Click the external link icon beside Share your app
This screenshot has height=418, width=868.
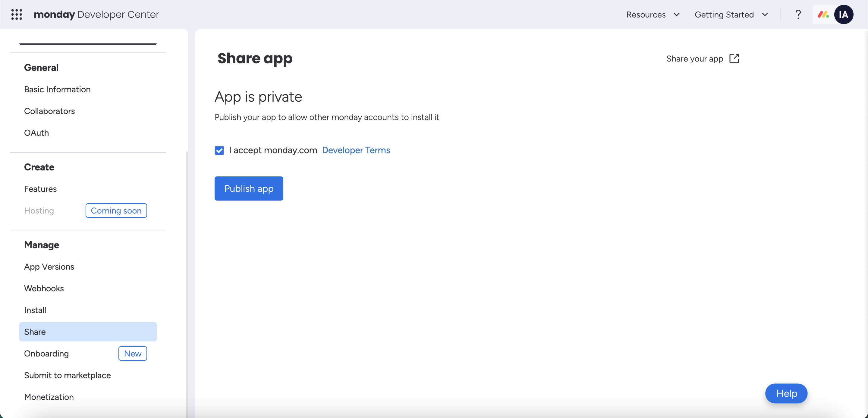point(734,59)
